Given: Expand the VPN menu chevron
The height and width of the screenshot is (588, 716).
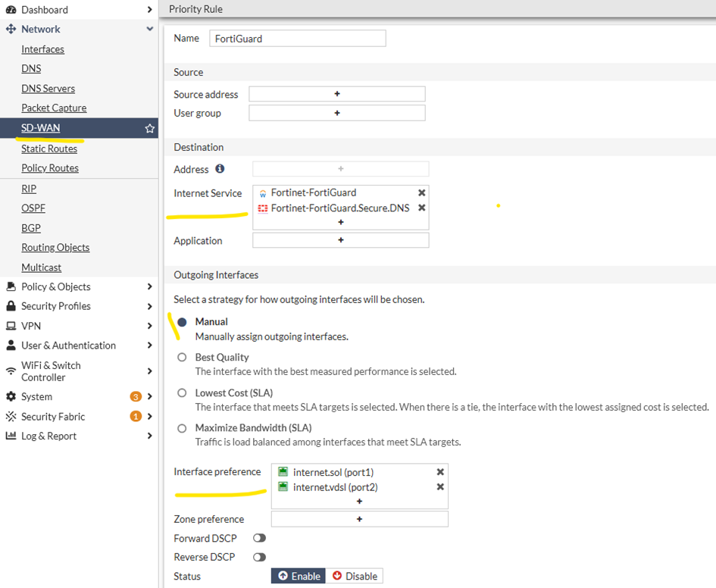Looking at the screenshot, I should click(149, 326).
